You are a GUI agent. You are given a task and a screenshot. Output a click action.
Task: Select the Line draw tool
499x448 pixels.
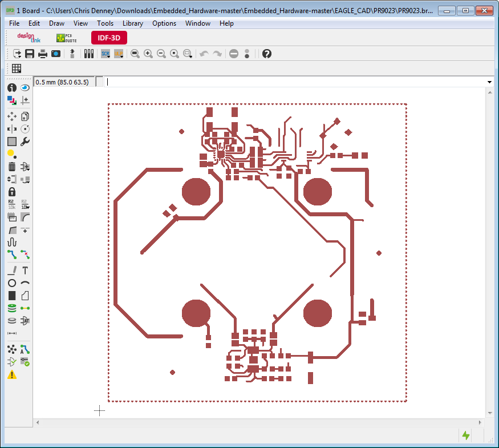coord(12,271)
